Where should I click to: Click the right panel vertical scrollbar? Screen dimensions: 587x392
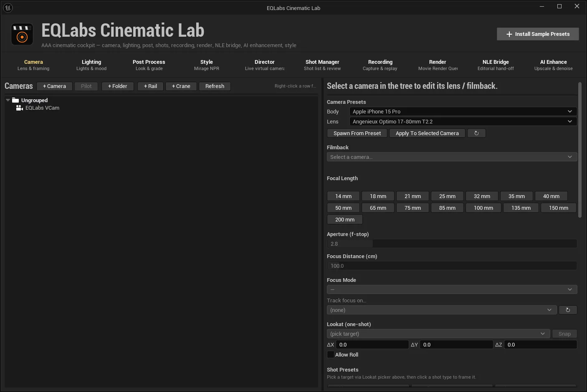pos(580,150)
